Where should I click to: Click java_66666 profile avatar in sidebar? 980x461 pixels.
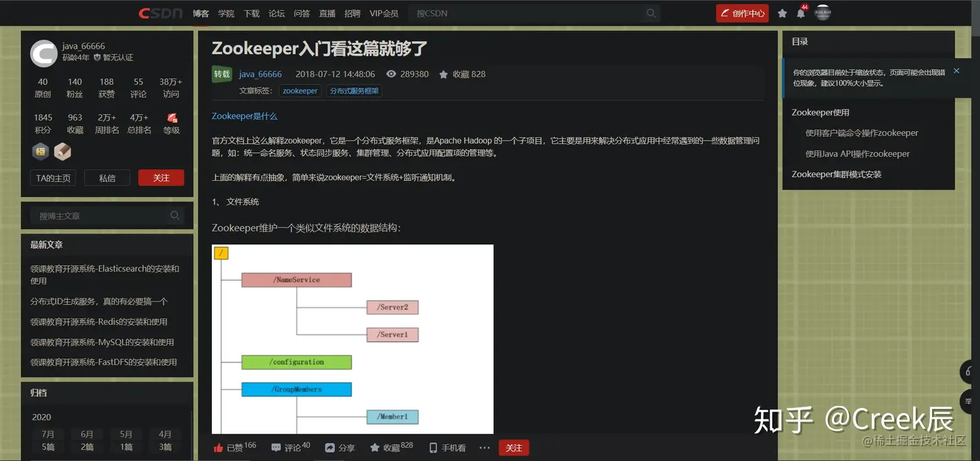pos(44,53)
